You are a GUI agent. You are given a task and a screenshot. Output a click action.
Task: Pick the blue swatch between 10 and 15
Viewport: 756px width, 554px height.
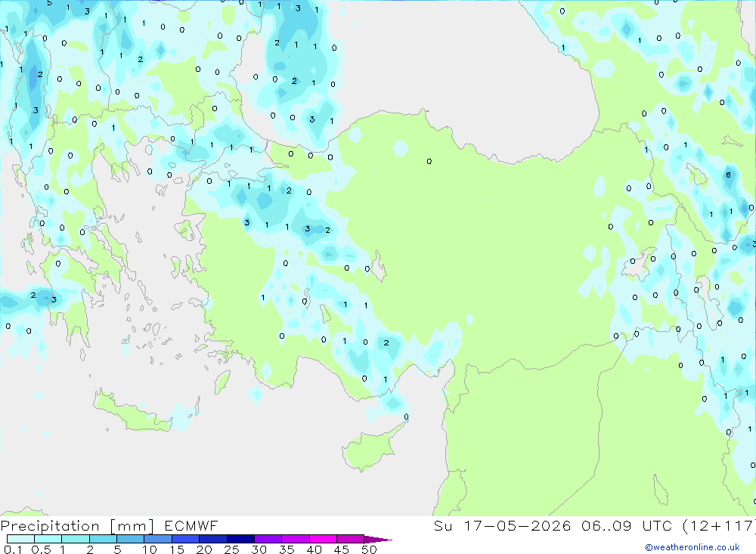(158, 539)
